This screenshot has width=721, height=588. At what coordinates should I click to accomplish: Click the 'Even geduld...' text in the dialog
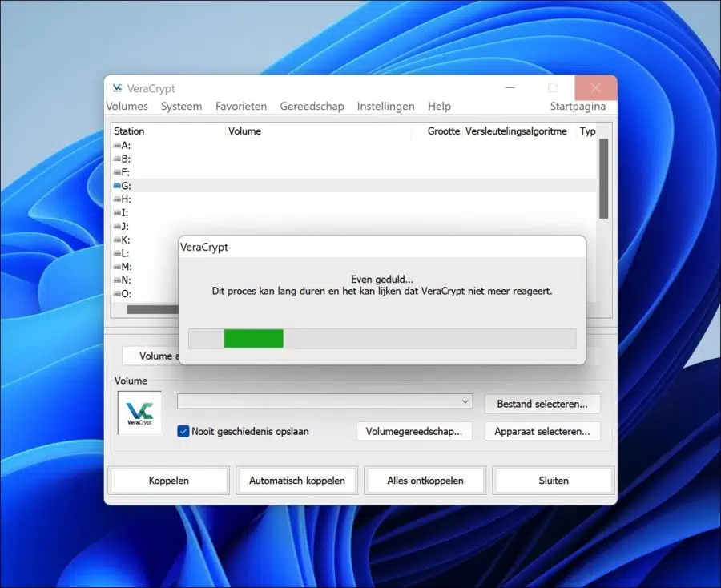pyautogui.click(x=382, y=279)
